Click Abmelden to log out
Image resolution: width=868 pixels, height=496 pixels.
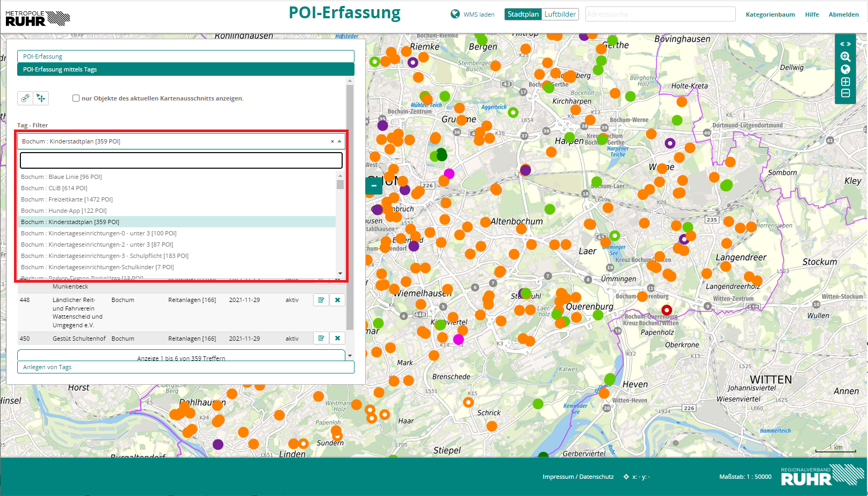(x=843, y=15)
